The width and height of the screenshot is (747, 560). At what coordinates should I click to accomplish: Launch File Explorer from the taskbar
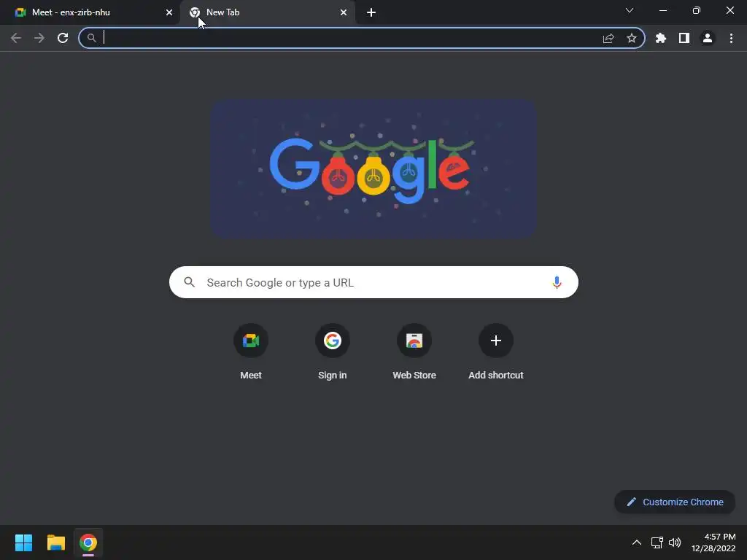pyautogui.click(x=55, y=542)
